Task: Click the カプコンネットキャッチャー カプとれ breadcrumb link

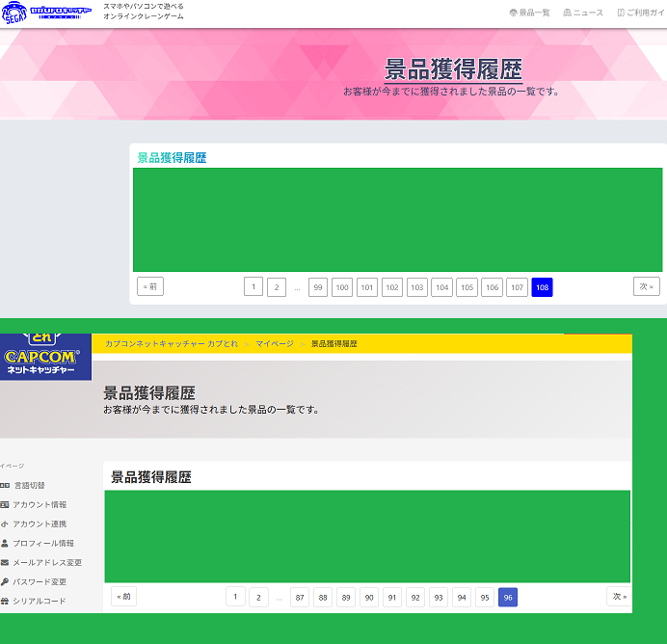Action: click(x=172, y=343)
